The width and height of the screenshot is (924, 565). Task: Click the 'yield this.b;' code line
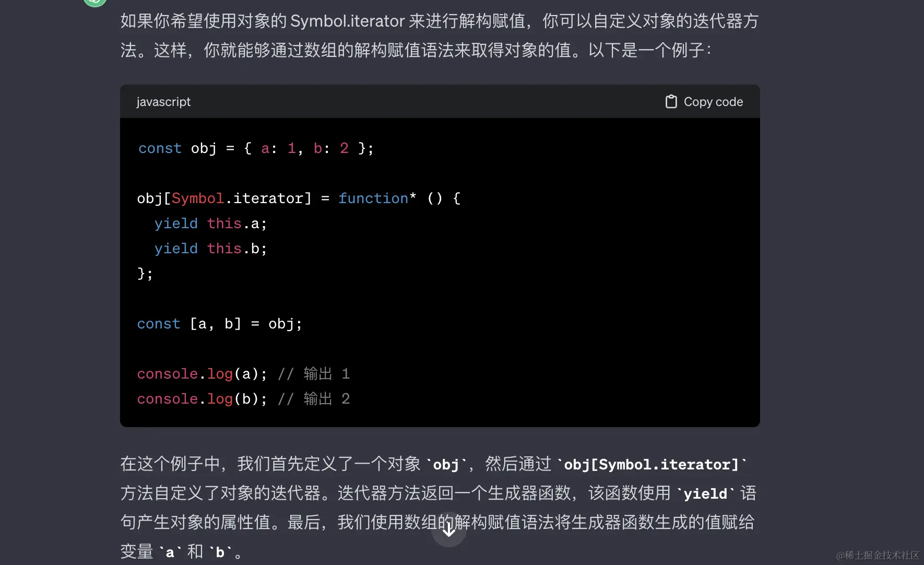(210, 249)
